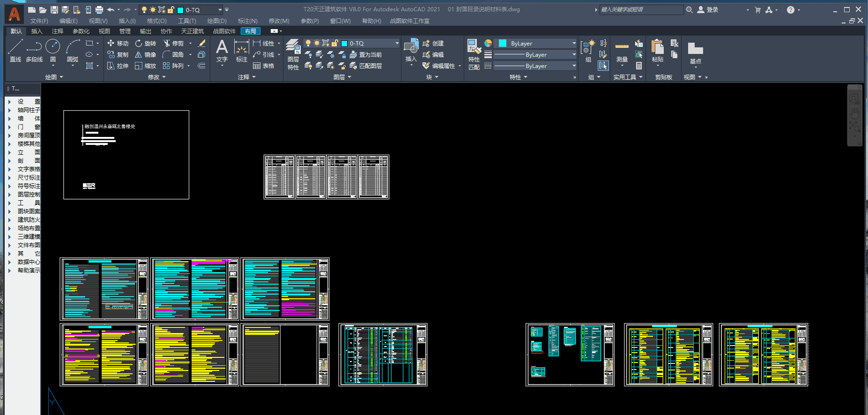Toggle lightbulb in quick access layer box
Viewport: 868px width, 415px height.
click(x=144, y=9)
